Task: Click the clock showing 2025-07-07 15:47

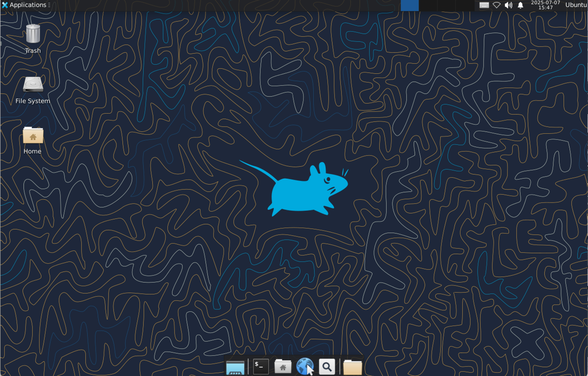Action: 546,5
